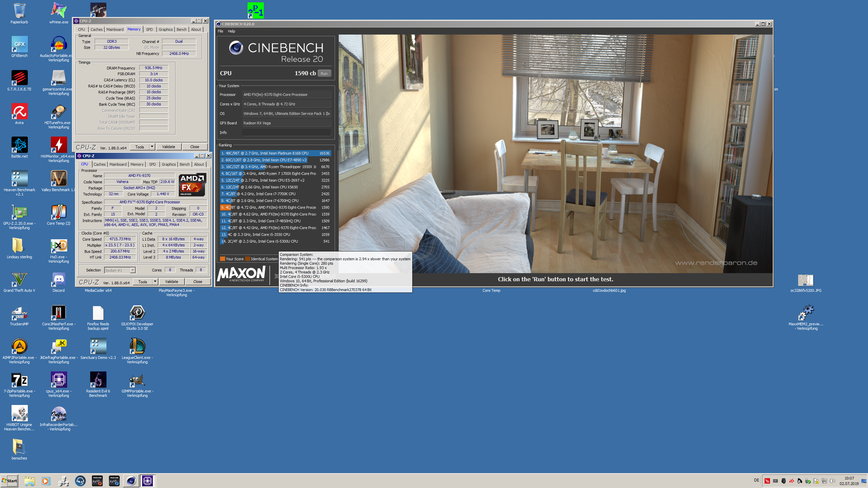Switch to SPD tab in upper CPU-Z window
Image resolution: width=868 pixels, height=488 pixels.
click(150, 29)
